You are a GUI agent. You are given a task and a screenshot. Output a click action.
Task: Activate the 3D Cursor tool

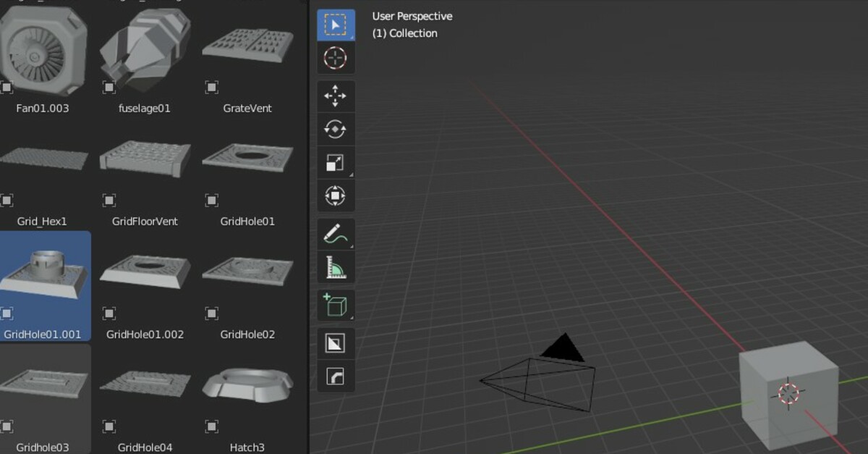tap(335, 58)
